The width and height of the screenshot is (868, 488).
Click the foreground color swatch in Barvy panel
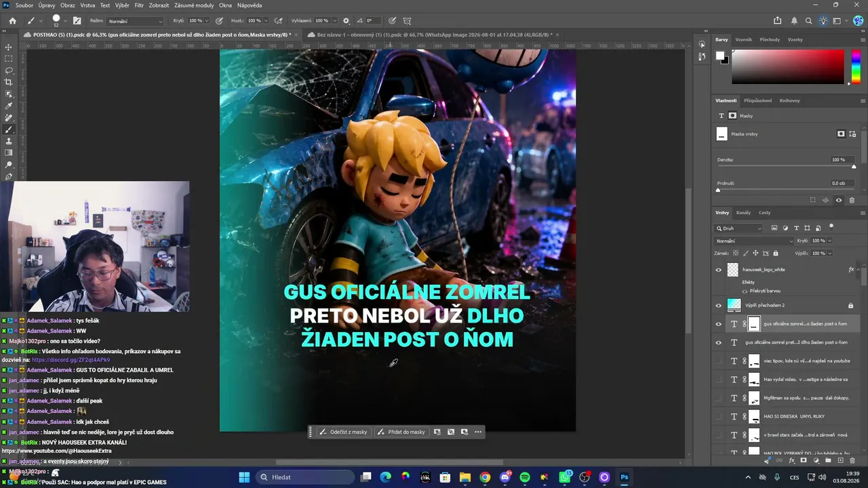pyautogui.click(x=721, y=56)
